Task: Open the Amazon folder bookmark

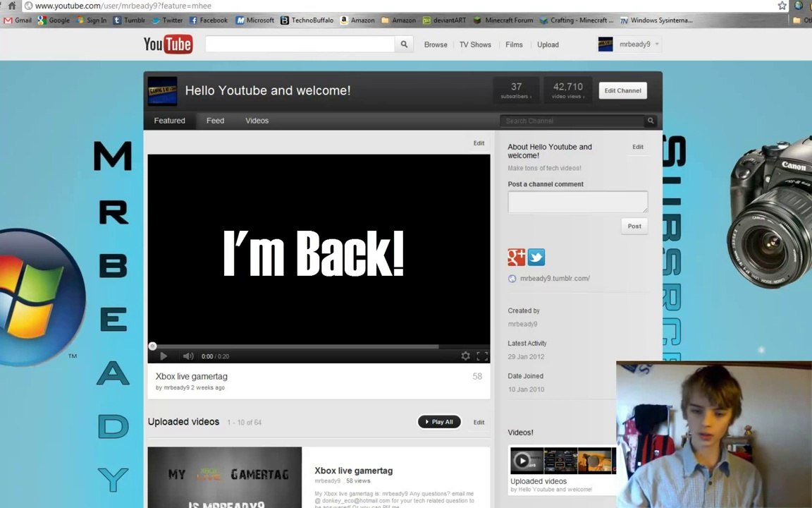Action: pos(398,20)
